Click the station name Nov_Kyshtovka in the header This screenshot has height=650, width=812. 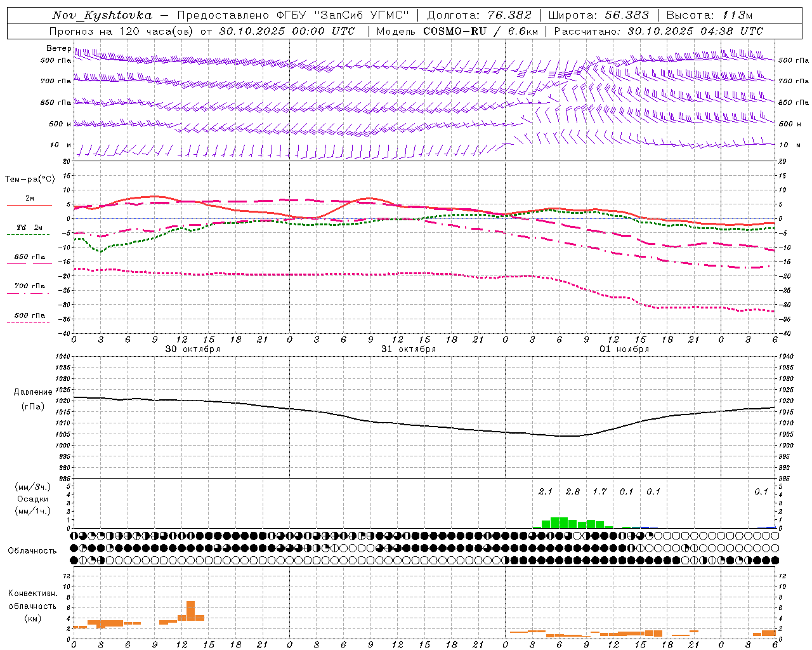[x=102, y=15]
